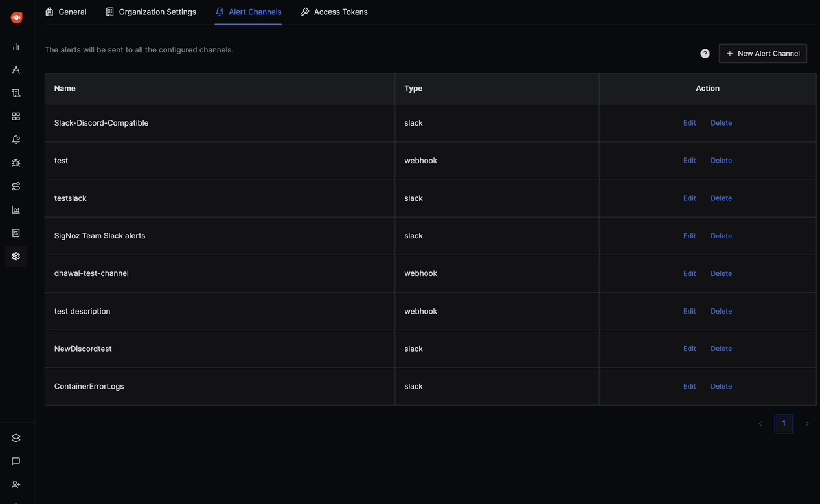
Task: Switch to the Organization Settings tab
Action: (x=151, y=12)
